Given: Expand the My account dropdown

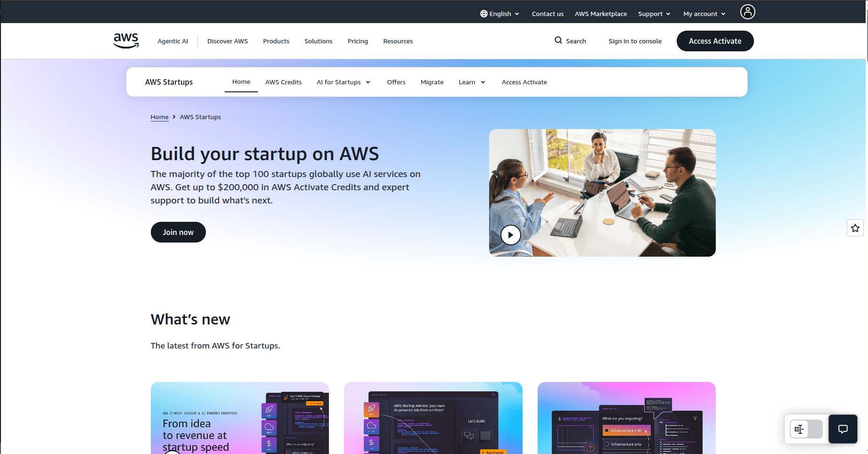Looking at the screenshot, I should [x=704, y=14].
